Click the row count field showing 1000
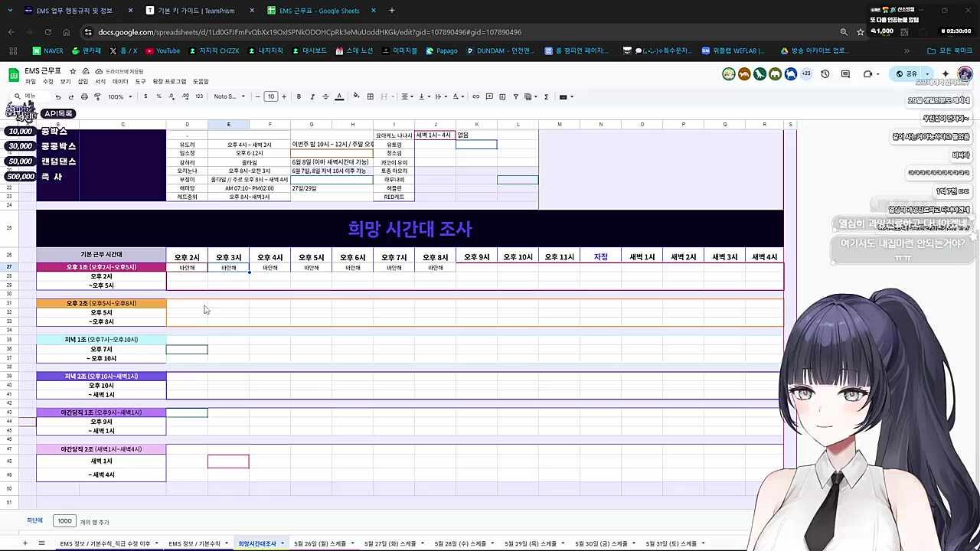 64,521
